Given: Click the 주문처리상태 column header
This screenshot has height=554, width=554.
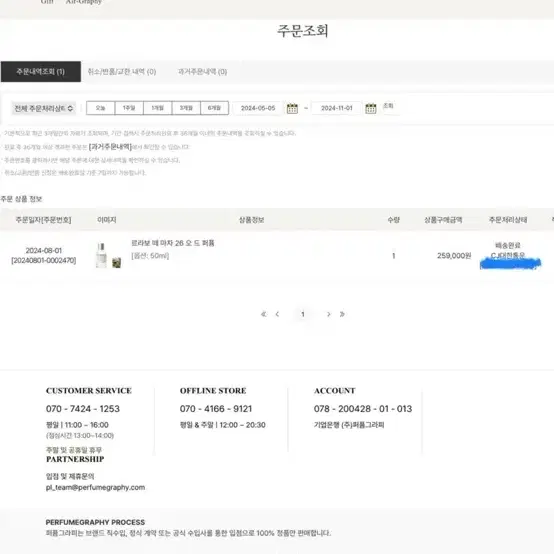Looking at the screenshot, I should tap(508, 220).
